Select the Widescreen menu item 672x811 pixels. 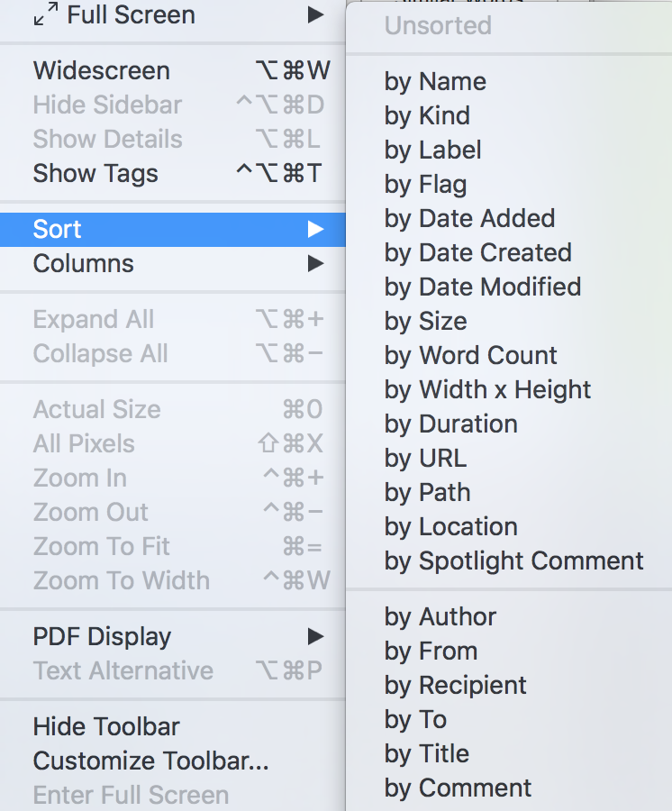tap(173, 71)
